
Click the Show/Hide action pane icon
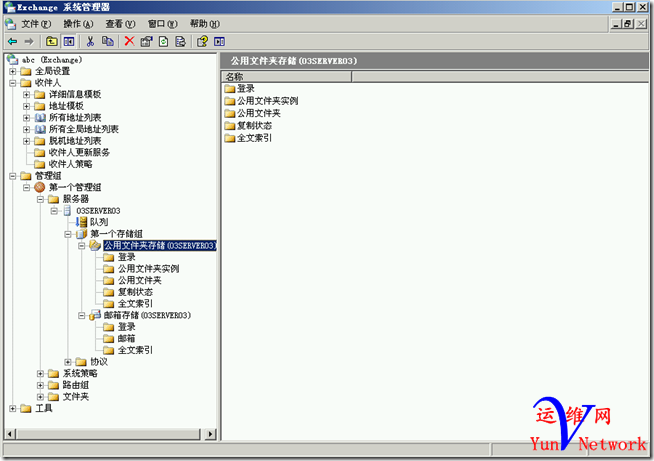coord(219,41)
